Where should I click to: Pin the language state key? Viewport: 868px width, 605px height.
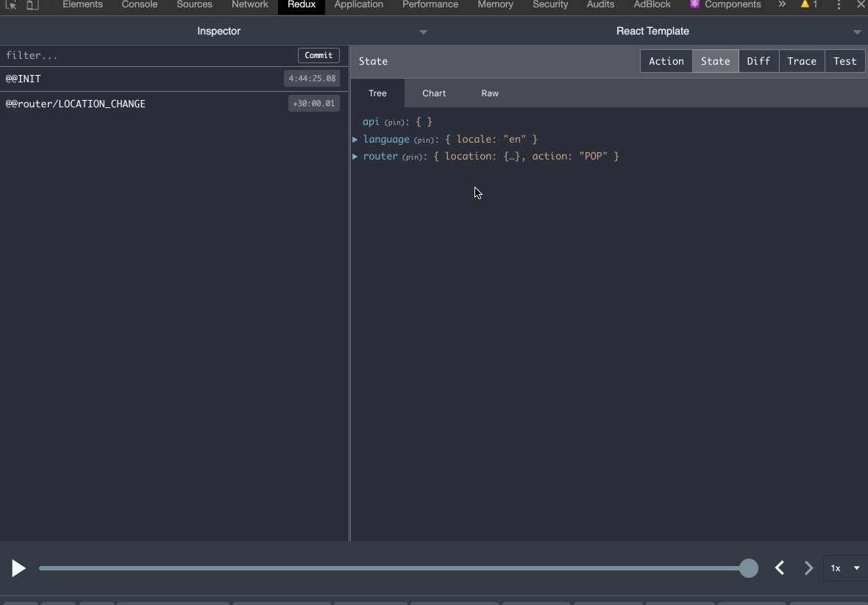click(424, 140)
